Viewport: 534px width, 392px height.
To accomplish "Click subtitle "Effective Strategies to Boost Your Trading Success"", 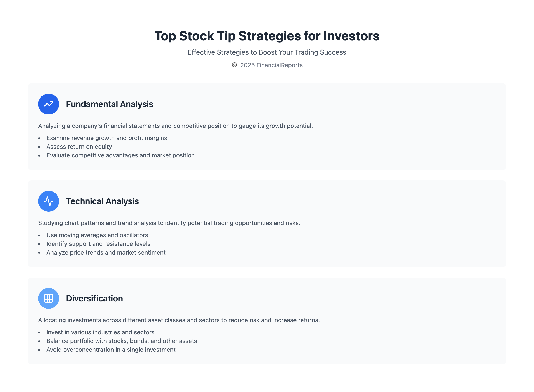I will coord(267,52).
